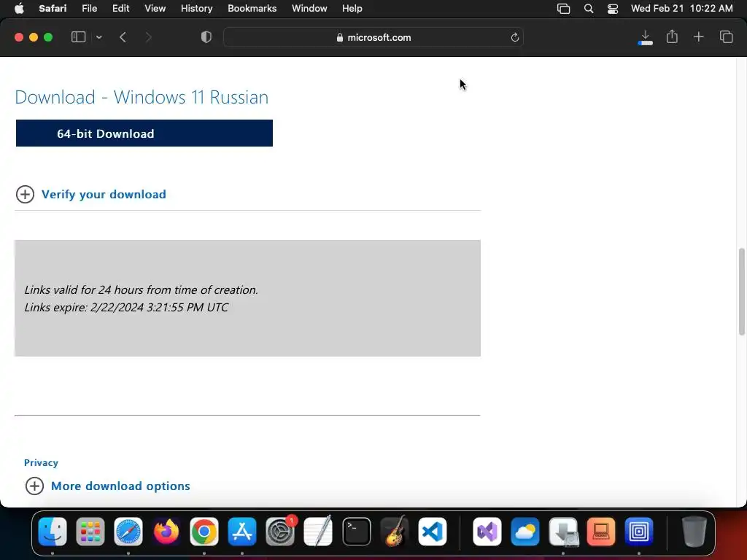Open Visual Studio from the Dock
This screenshot has width=747, height=560.
[487, 532]
